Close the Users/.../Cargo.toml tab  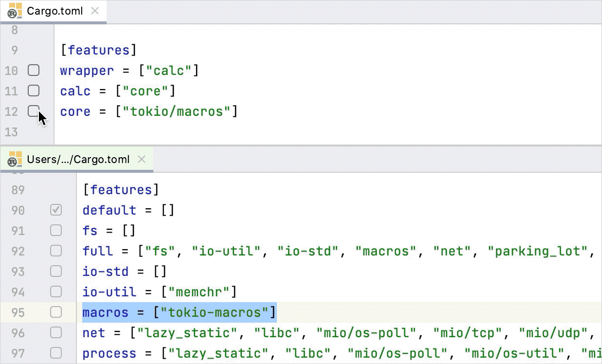[x=141, y=159]
